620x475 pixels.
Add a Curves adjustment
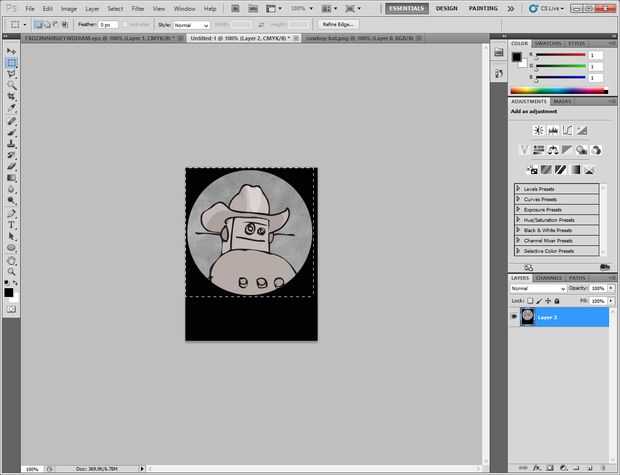[567, 130]
